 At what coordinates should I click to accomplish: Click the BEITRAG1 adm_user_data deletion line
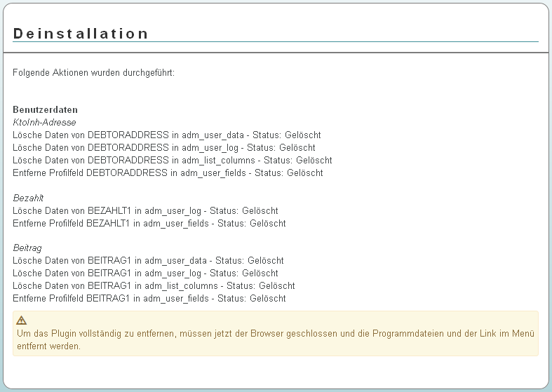click(148, 261)
